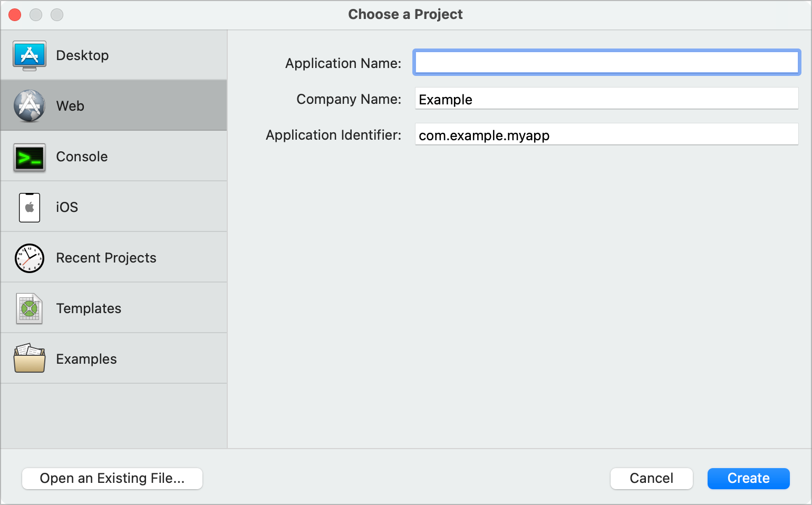
Task: Click the Console label in the sidebar
Action: coord(82,157)
